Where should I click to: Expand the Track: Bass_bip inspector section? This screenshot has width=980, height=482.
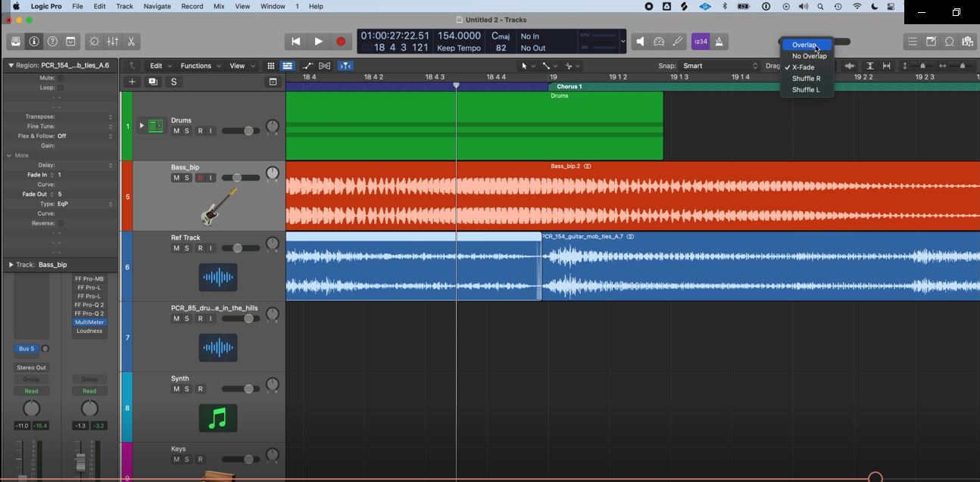click(x=11, y=265)
